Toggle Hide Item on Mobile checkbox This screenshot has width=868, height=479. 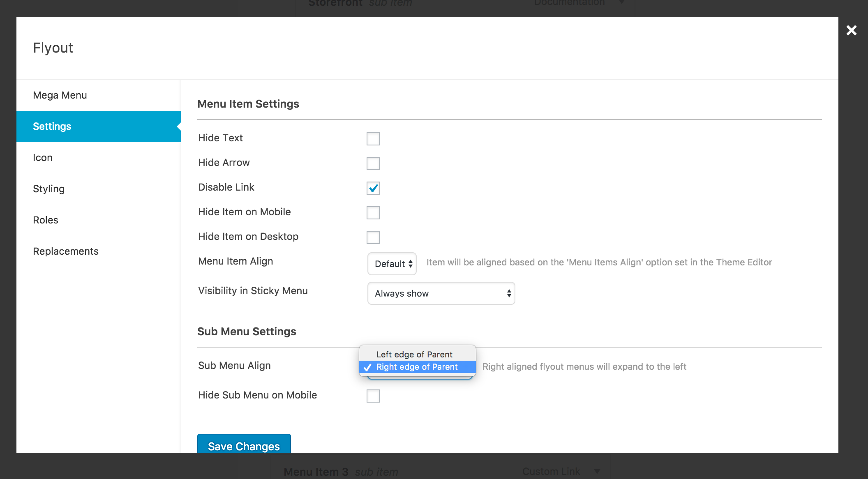pos(373,213)
